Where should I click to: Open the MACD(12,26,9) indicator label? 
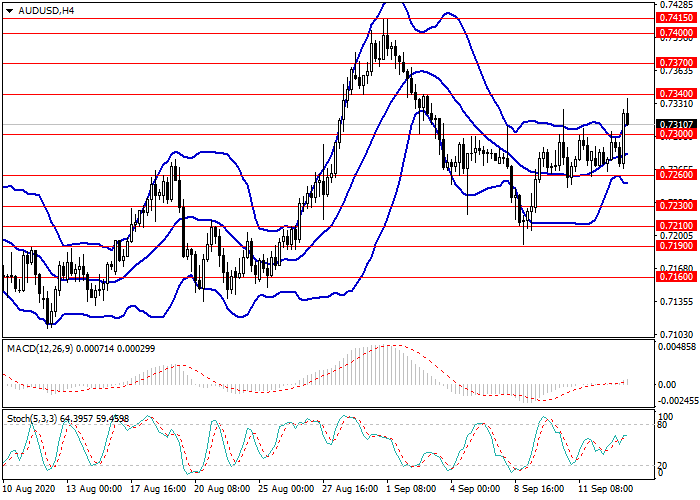click(x=80, y=347)
